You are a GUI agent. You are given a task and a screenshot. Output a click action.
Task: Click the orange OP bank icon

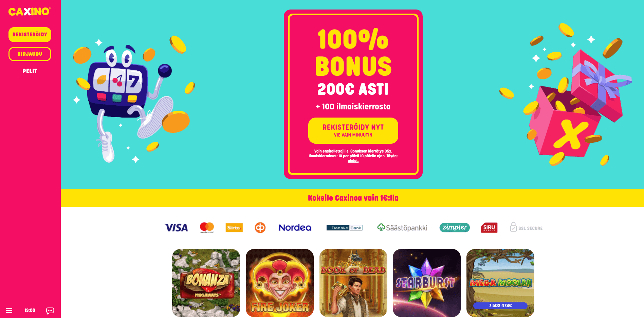click(260, 228)
